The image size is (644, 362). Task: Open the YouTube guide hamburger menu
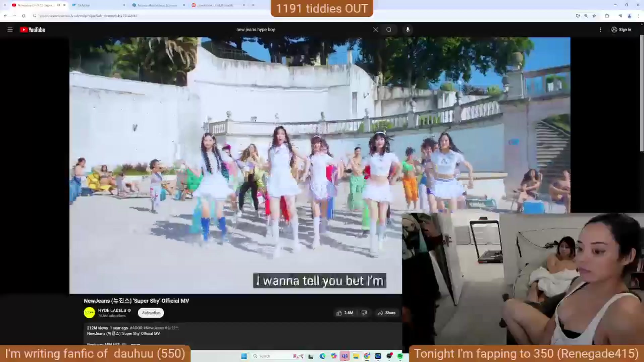pyautogui.click(x=10, y=29)
